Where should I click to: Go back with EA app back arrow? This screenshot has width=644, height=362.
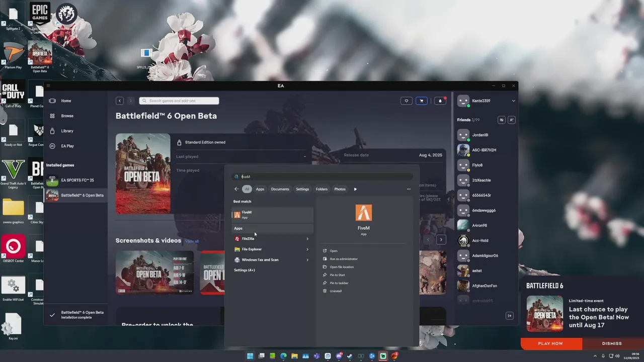[x=120, y=101]
